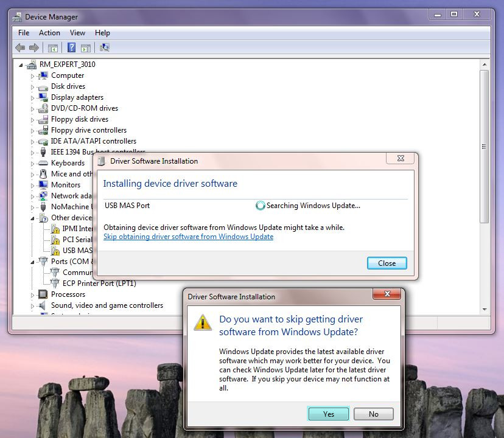This screenshot has width=504, height=438.
Task: Expand Sound, video and game controllers node
Action: [x=32, y=306]
